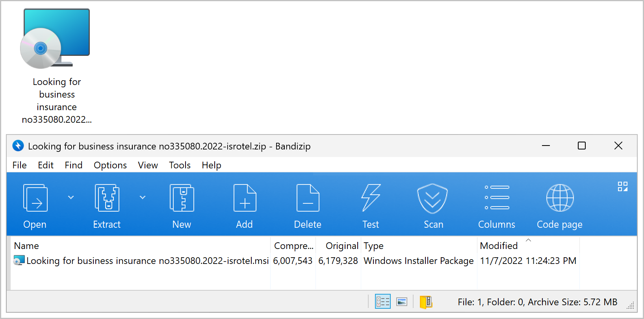This screenshot has width=644, height=319.
Task: Sort files by the Name column header
Action: [x=26, y=246]
